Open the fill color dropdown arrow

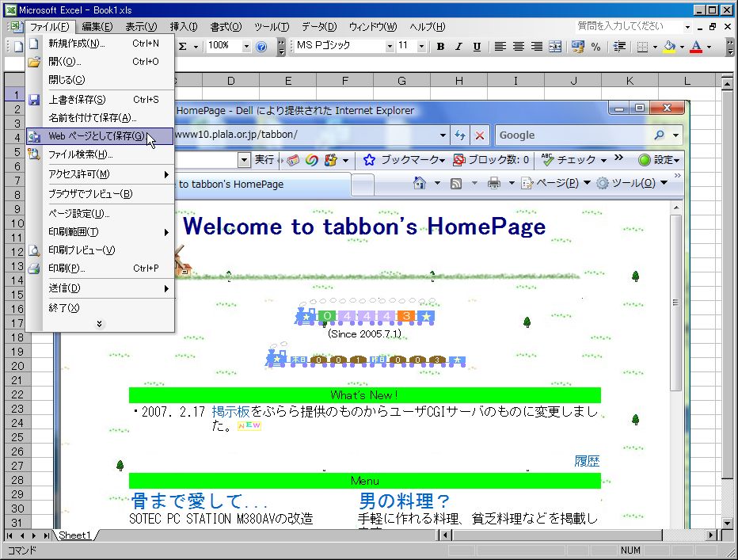[682, 47]
